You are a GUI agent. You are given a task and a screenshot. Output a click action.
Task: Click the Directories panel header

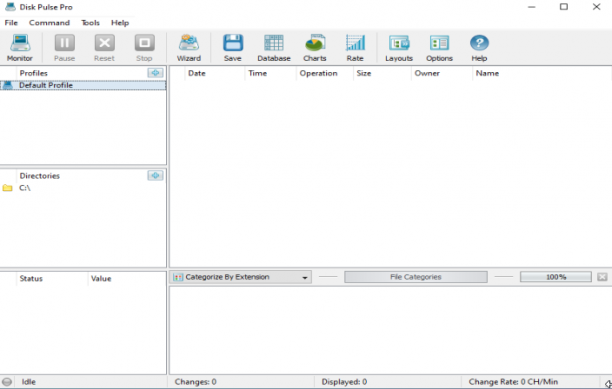point(40,176)
